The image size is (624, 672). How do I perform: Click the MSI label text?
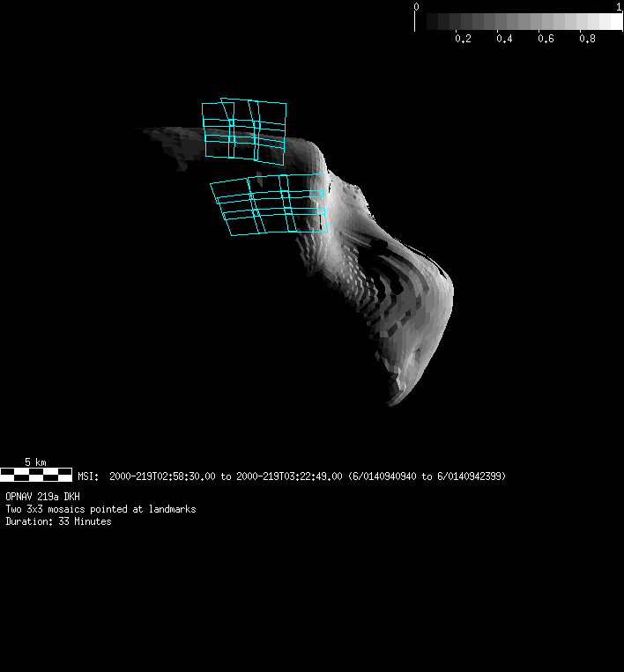pos(89,476)
